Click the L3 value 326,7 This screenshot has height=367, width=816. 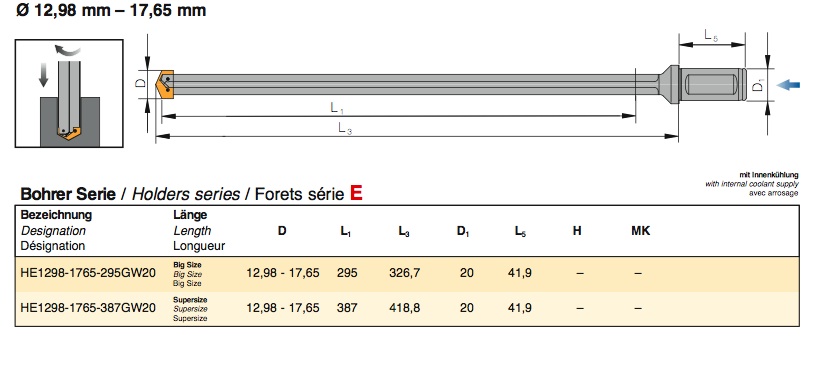(x=404, y=273)
